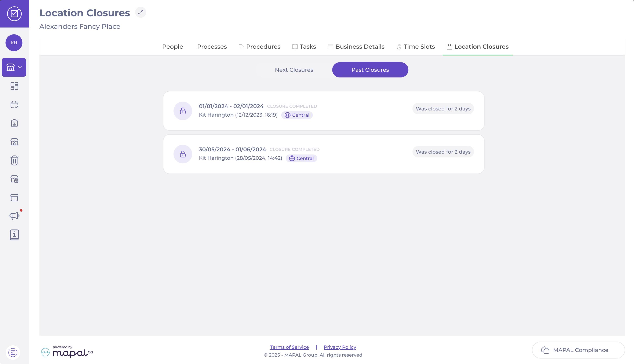Click lock icon of 30/05/2024 closure

(x=183, y=154)
